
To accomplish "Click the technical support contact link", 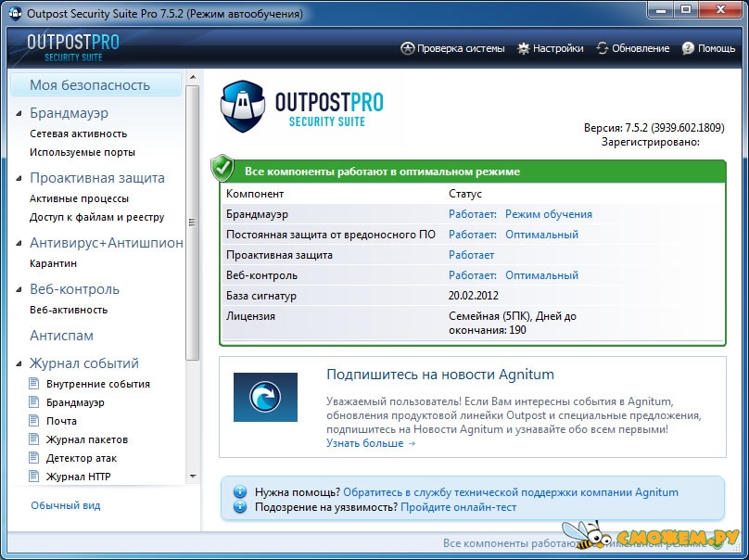I will (x=511, y=492).
